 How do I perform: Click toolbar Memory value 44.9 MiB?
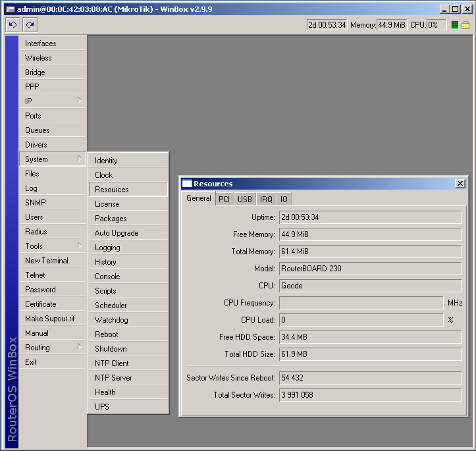point(392,25)
